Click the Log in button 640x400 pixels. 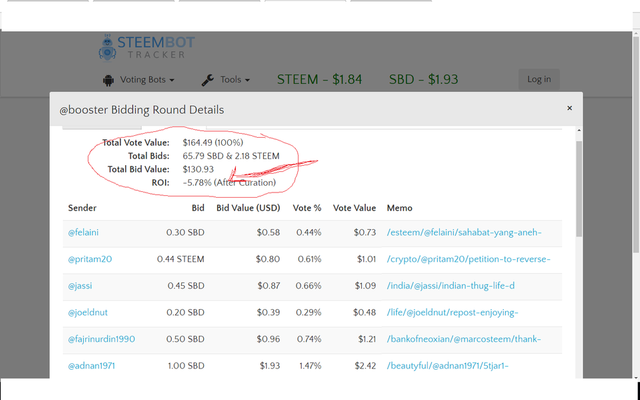[x=539, y=79]
